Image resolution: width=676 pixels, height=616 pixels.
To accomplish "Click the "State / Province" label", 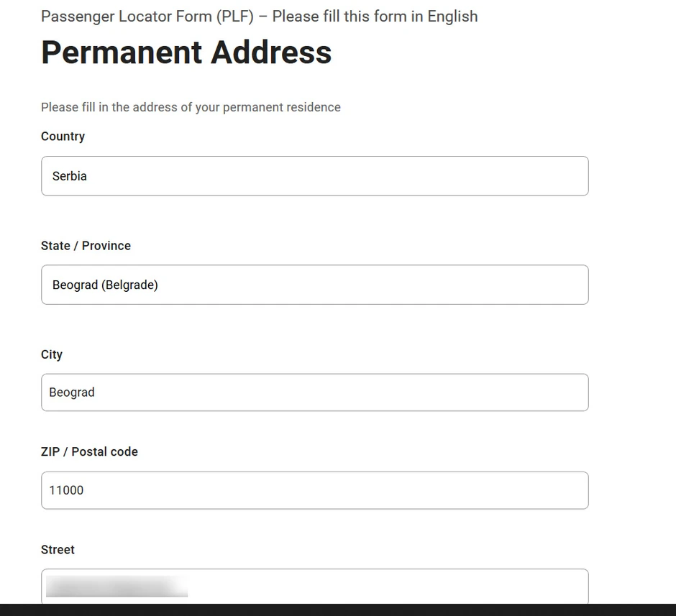I will 86,246.
